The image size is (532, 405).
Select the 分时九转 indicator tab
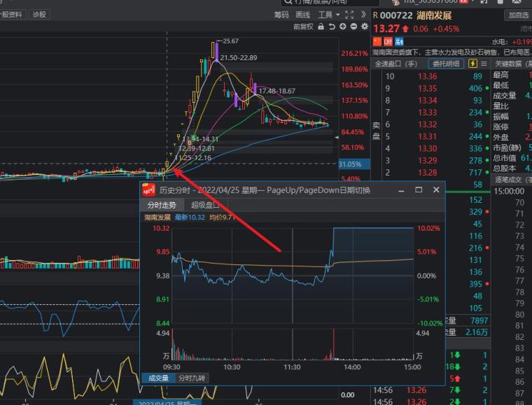pos(192,378)
